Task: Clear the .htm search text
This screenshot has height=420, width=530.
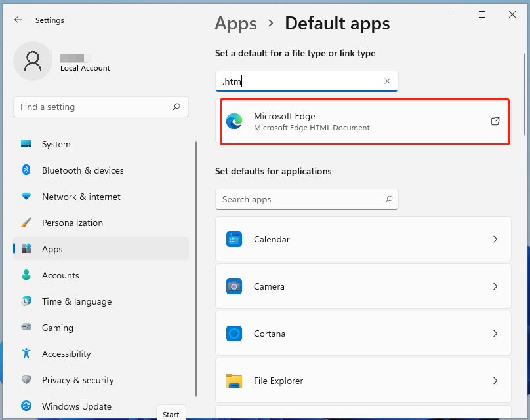Action: (387, 81)
